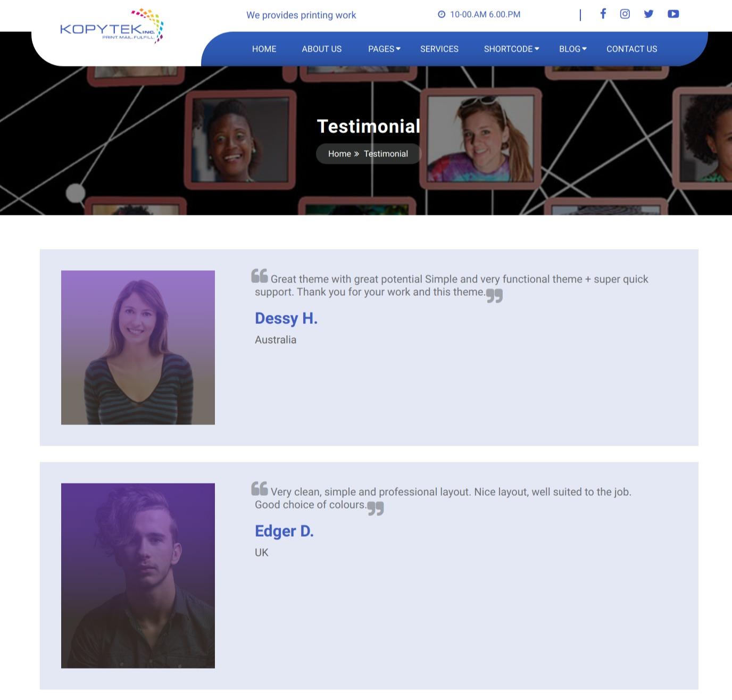Open Edger D. testimonial name link
This screenshot has height=700, width=732.
pos(284,531)
